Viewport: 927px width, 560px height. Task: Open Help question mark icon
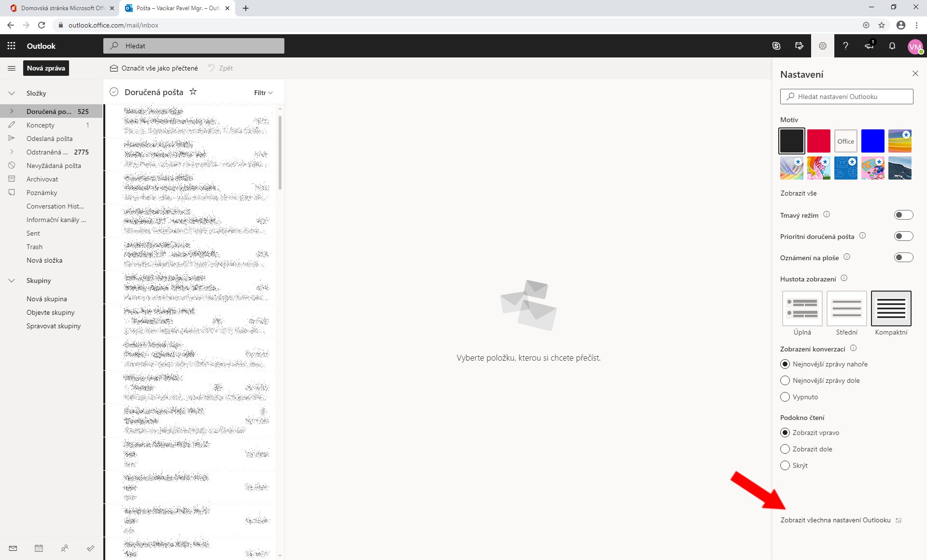click(845, 46)
